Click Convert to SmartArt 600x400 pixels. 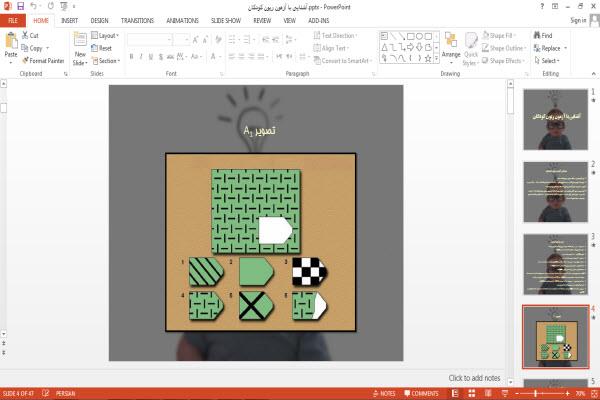(x=343, y=61)
